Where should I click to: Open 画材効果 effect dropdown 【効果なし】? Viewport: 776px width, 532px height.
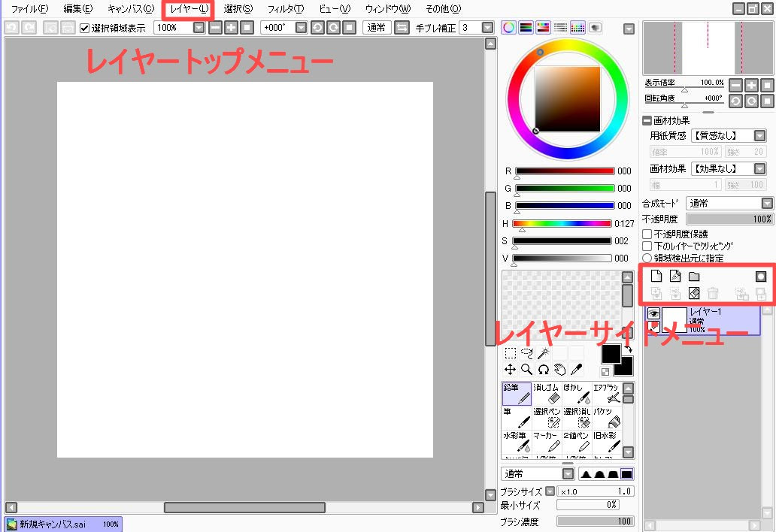coord(760,168)
